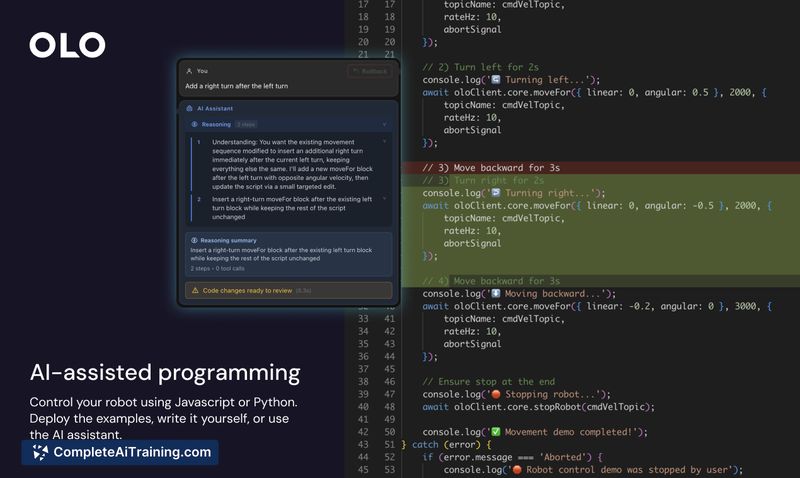Click the Reasoning eye icon
Screen dimensions: 800x478
coord(194,124)
